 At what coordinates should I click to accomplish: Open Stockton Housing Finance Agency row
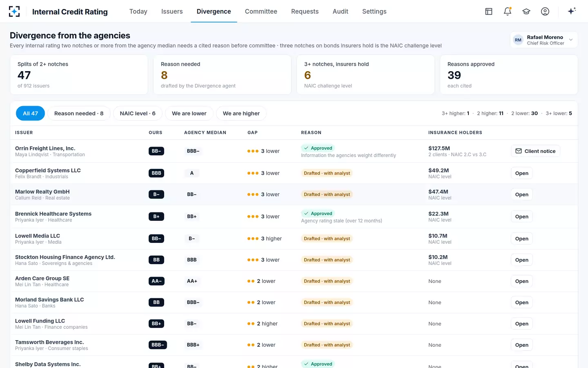point(522,260)
